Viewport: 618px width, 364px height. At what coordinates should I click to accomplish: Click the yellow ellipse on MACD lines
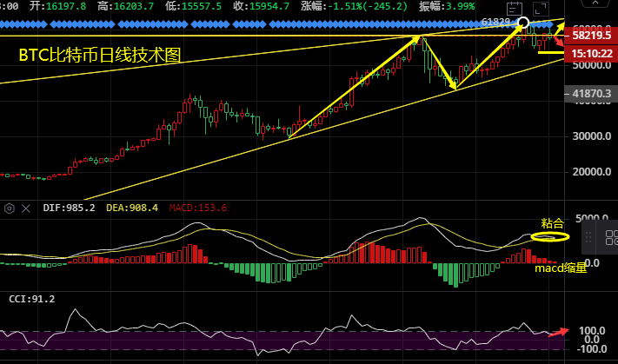pos(550,236)
